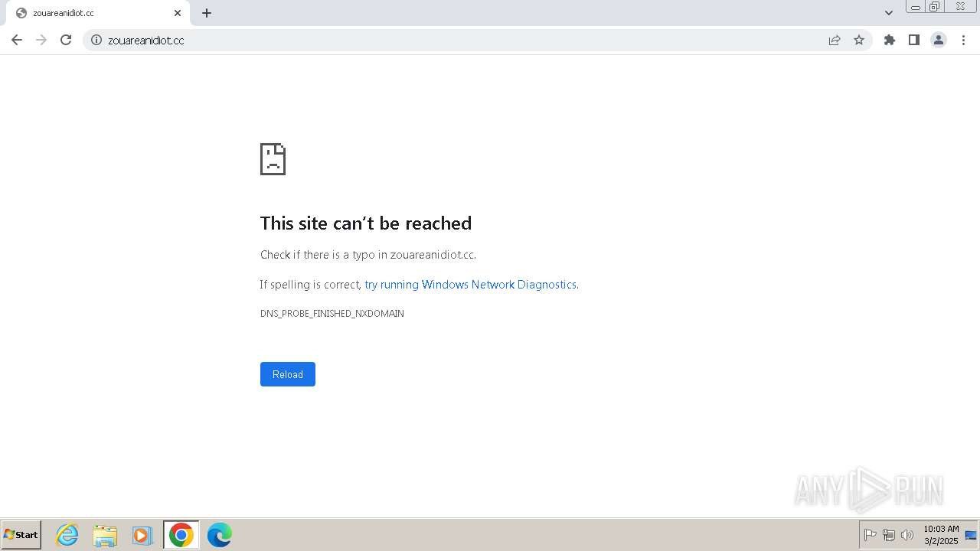Screen dimensions: 980x551
Task: Open the Chrome profile avatar
Action: pyautogui.click(x=939, y=40)
